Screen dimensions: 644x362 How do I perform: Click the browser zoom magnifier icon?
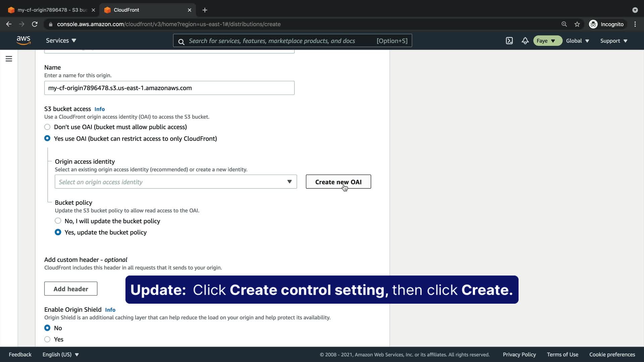click(564, 24)
